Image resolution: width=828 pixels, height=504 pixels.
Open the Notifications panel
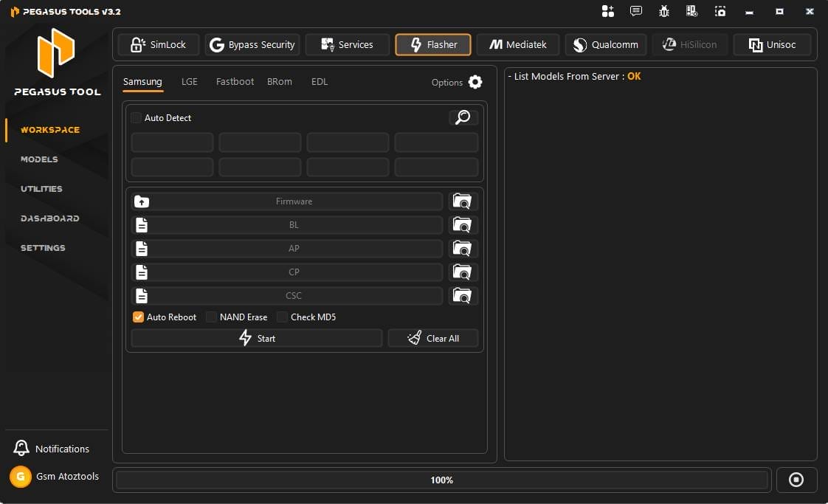52,448
